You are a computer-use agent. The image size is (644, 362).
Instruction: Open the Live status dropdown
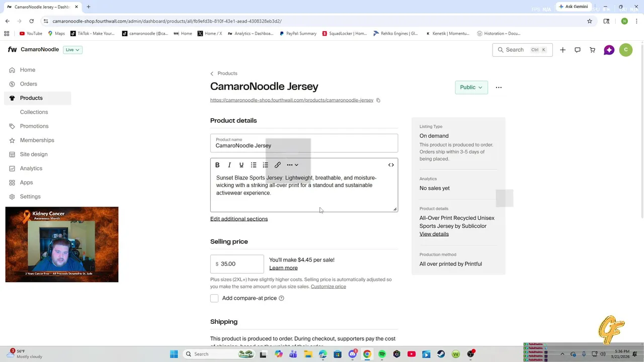point(72,50)
